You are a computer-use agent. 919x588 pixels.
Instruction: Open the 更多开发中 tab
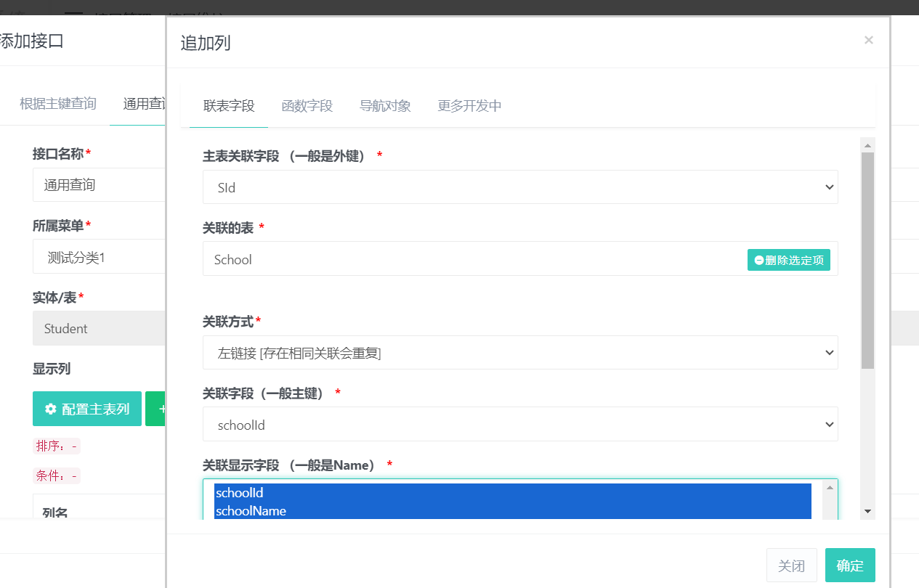pyautogui.click(x=469, y=105)
